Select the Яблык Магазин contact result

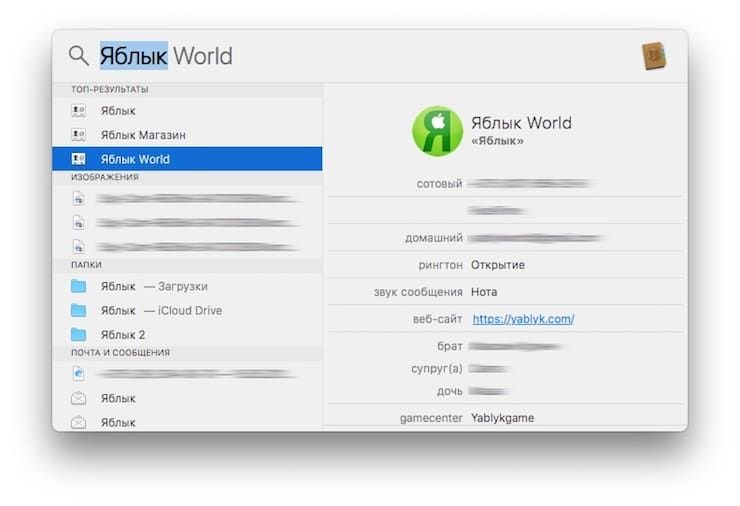click(187, 135)
